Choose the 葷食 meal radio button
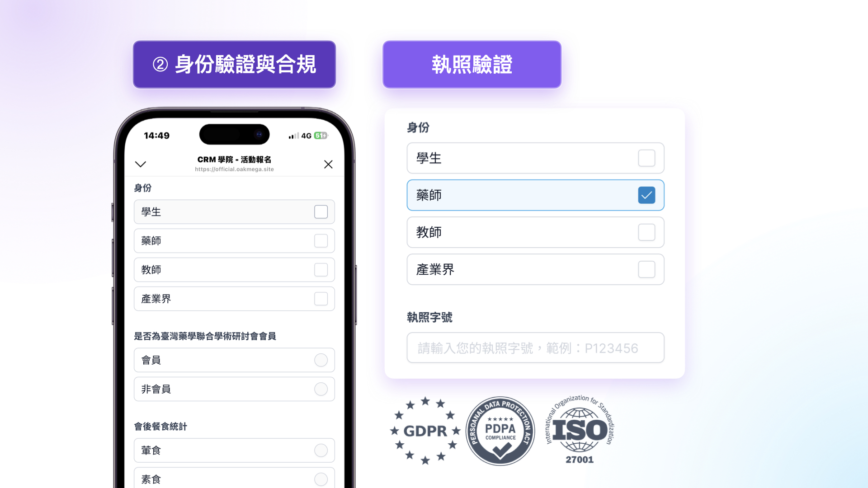This screenshot has width=868, height=488. coord(321,450)
